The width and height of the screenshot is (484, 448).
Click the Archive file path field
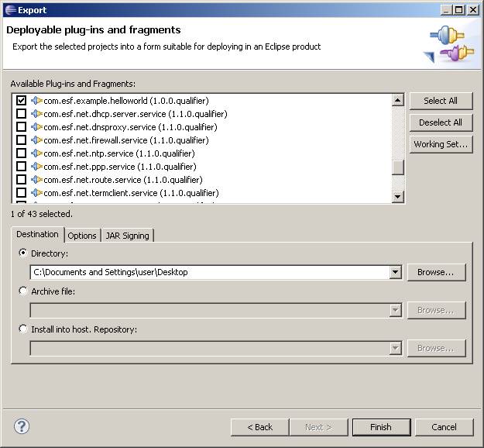pyautogui.click(x=210, y=310)
